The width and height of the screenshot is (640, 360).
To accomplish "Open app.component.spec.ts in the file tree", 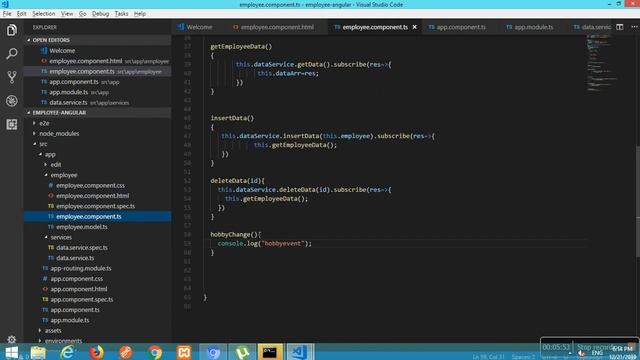I will pos(82,300).
